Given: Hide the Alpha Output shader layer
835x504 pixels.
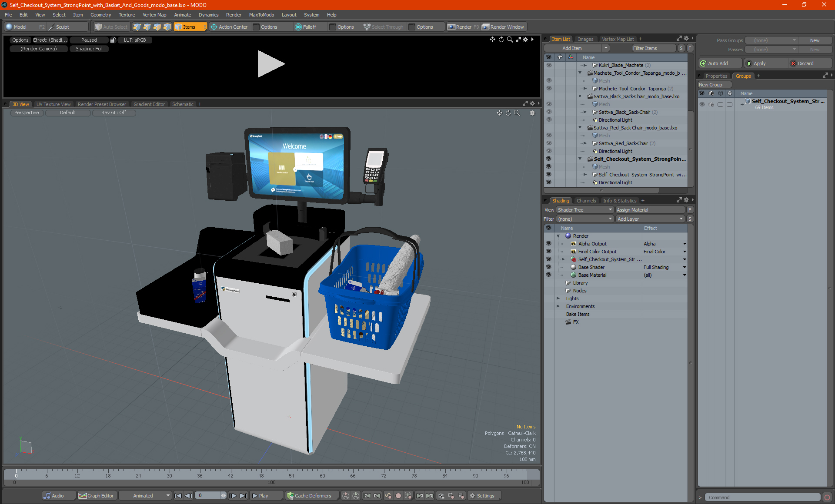Looking at the screenshot, I should pyautogui.click(x=548, y=244).
